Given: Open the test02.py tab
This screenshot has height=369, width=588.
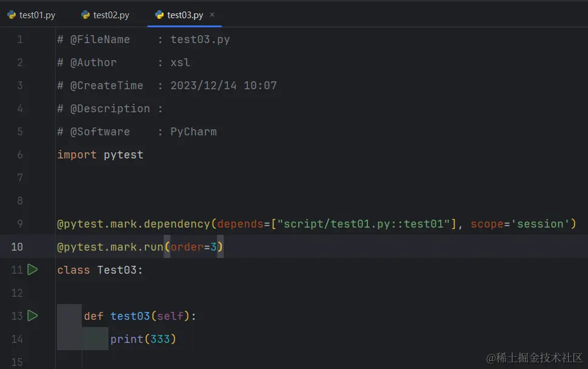Looking at the screenshot, I should pos(111,15).
